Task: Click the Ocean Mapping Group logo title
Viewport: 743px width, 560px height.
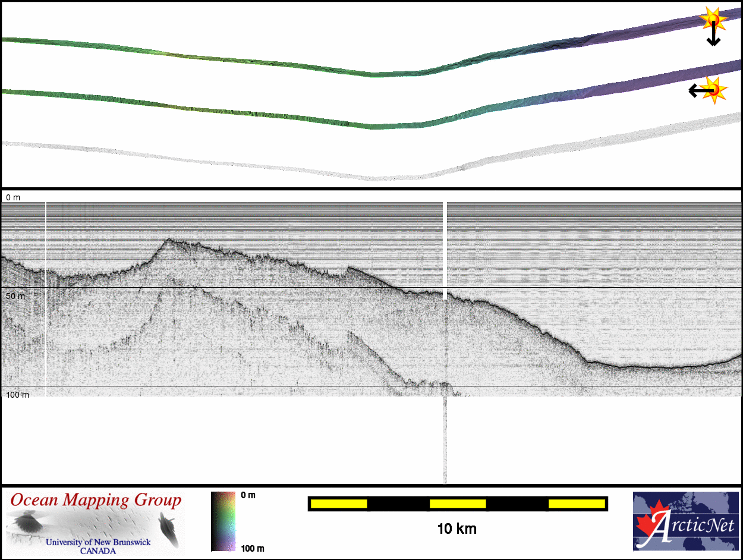Action: 95,500
